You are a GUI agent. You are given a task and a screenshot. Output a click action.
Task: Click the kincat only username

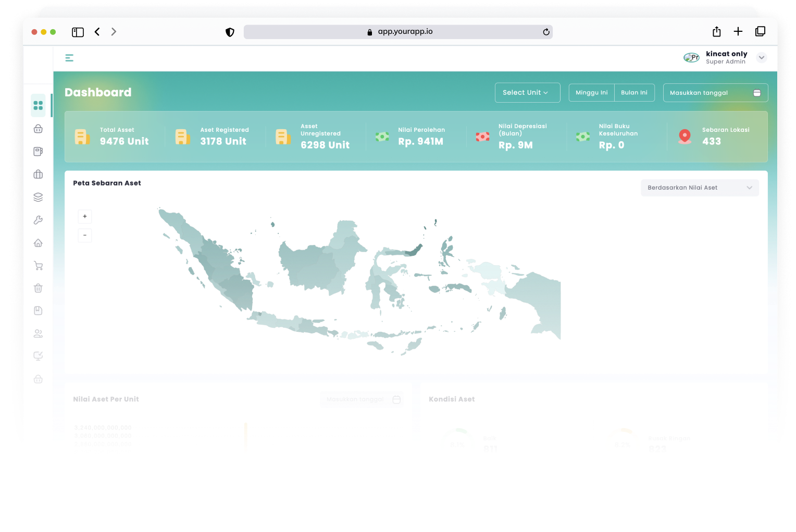tap(726, 54)
